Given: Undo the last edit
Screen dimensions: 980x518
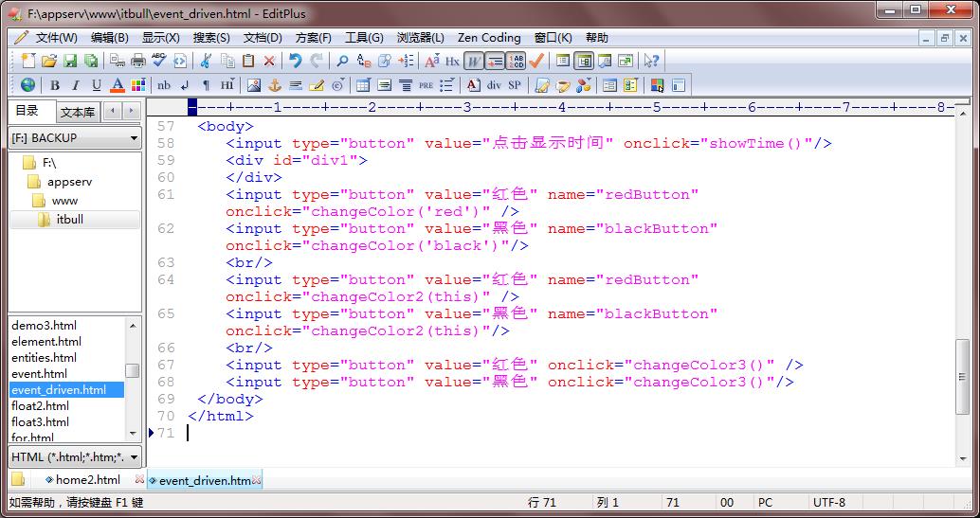Looking at the screenshot, I should (x=295, y=61).
